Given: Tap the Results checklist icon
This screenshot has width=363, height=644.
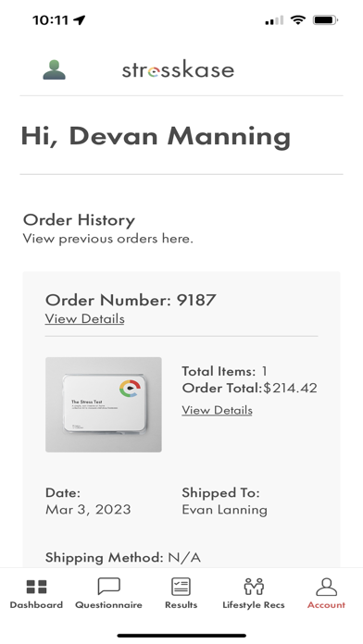Looking at the screenshot, I should pyautogui.click(x=181, y=587).
